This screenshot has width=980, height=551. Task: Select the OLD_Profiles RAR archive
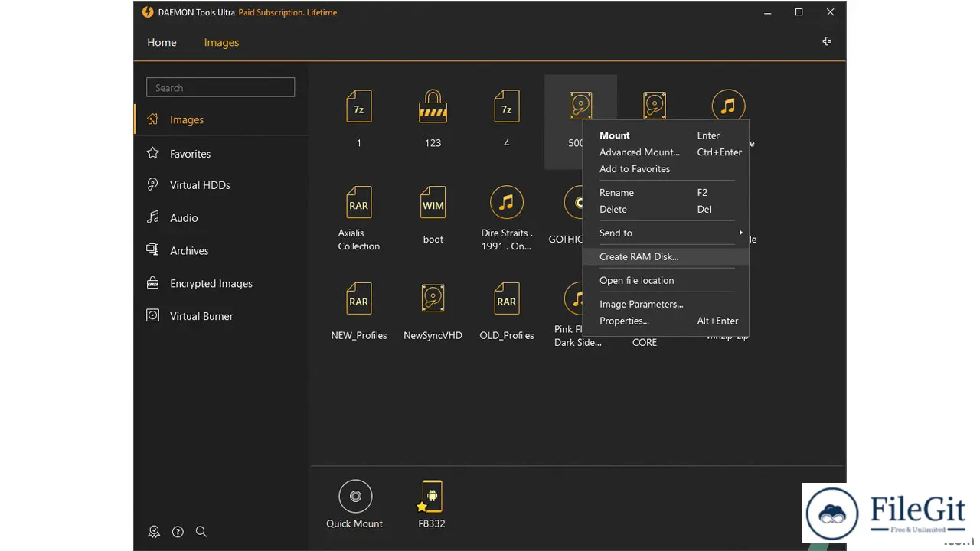click(x=506, y=299)
